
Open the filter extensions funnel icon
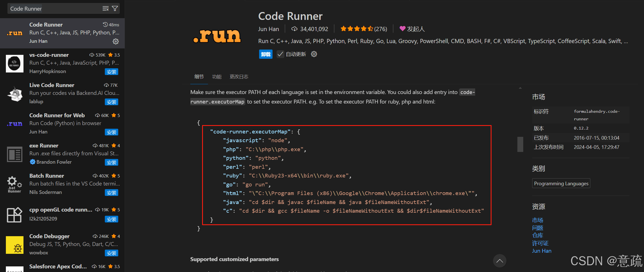pyautogui.click(x=115, y=9)
